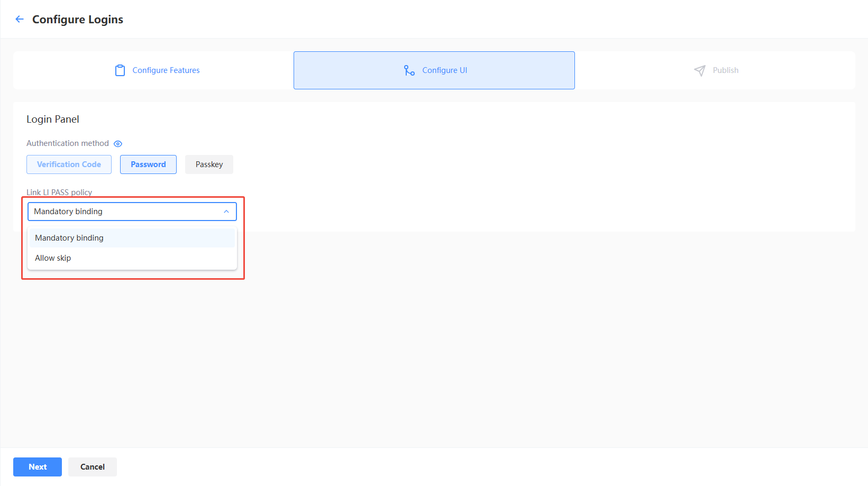Image resolution: width=868 pixels, height=486 pixels.
Task: Click the Cancel button
Action: [93, 467]
